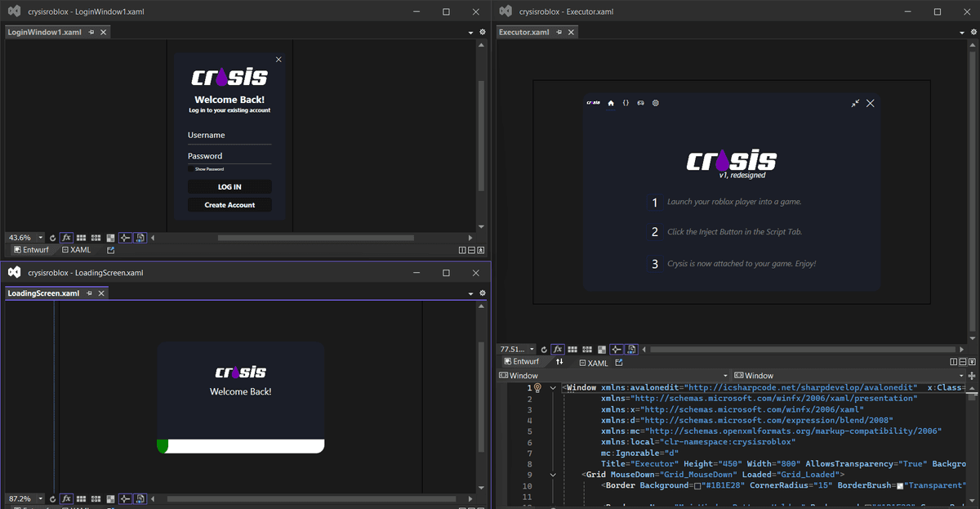
Task: Refresh the LoginWindow1 designer with the circular arrow icon
Action: [x=53, y=237]
